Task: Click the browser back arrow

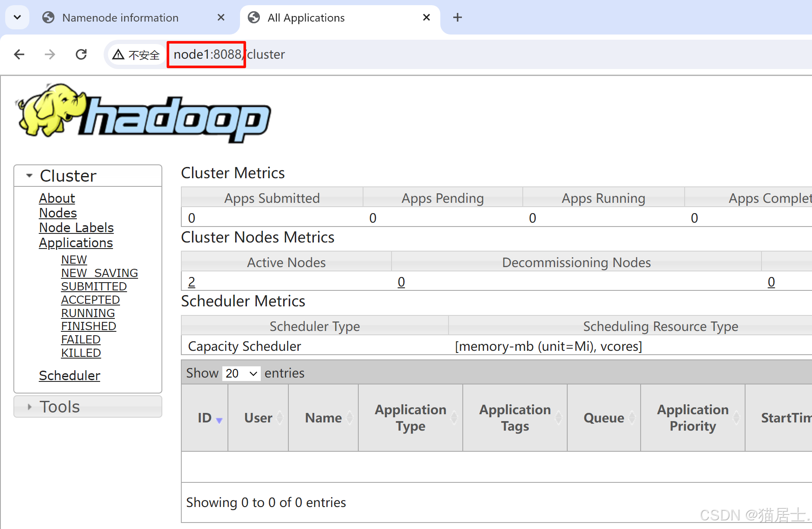Action: pyautogui.click(x=19, y=54)
